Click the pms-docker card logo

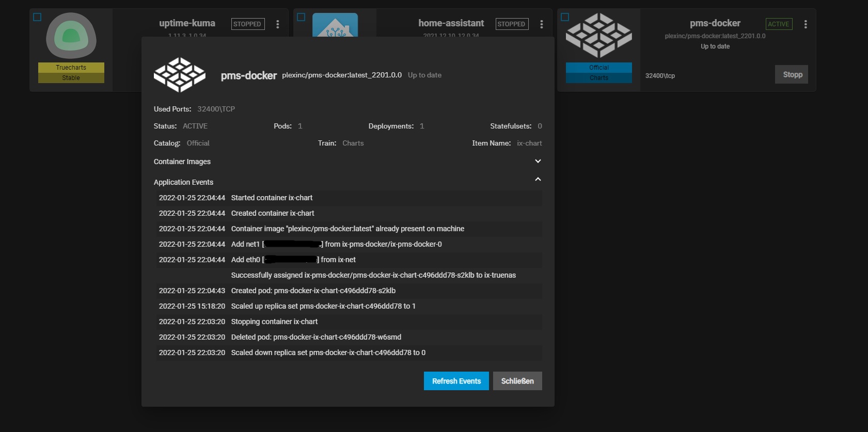tap(599, 36)
